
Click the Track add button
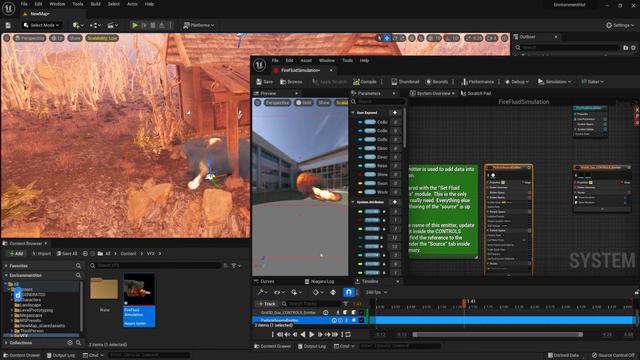[267, 304]
